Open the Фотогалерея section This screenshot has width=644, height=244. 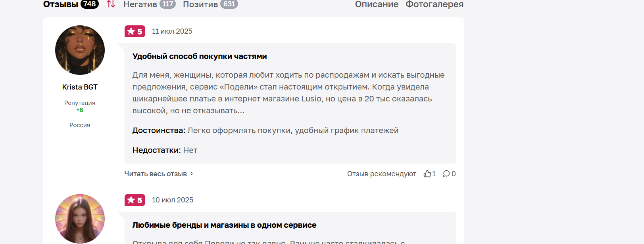pos(434,4)
